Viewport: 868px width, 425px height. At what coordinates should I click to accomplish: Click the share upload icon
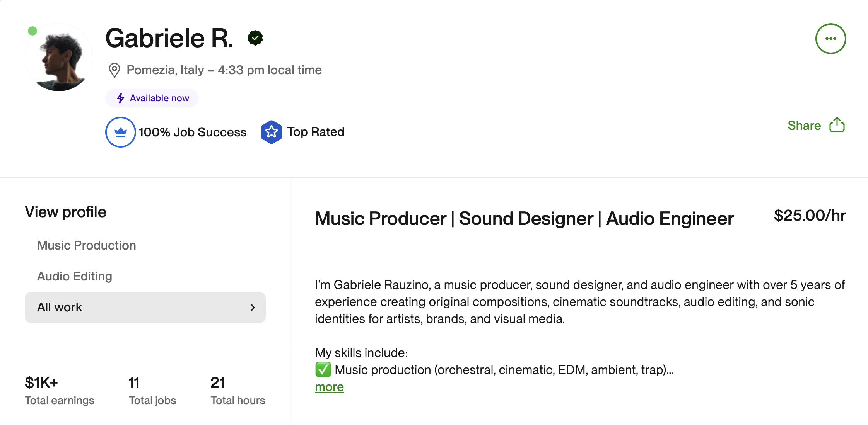[x=837, y=125]
